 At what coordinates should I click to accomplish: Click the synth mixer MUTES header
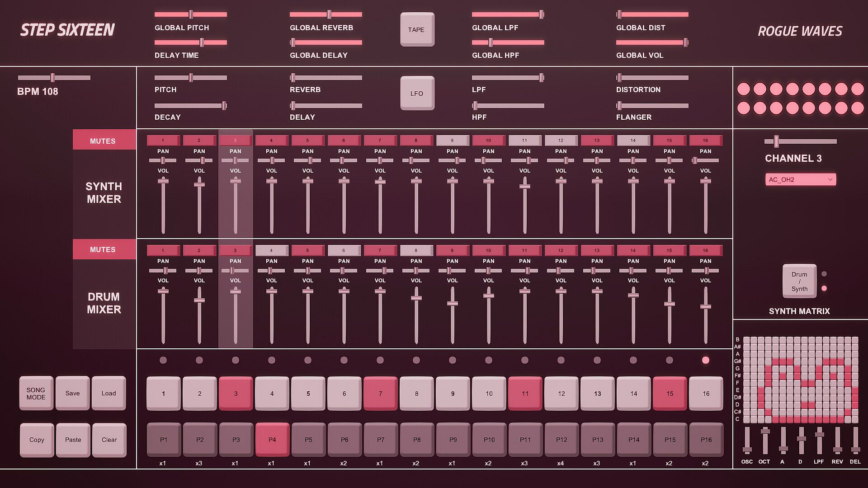[103, 141]
